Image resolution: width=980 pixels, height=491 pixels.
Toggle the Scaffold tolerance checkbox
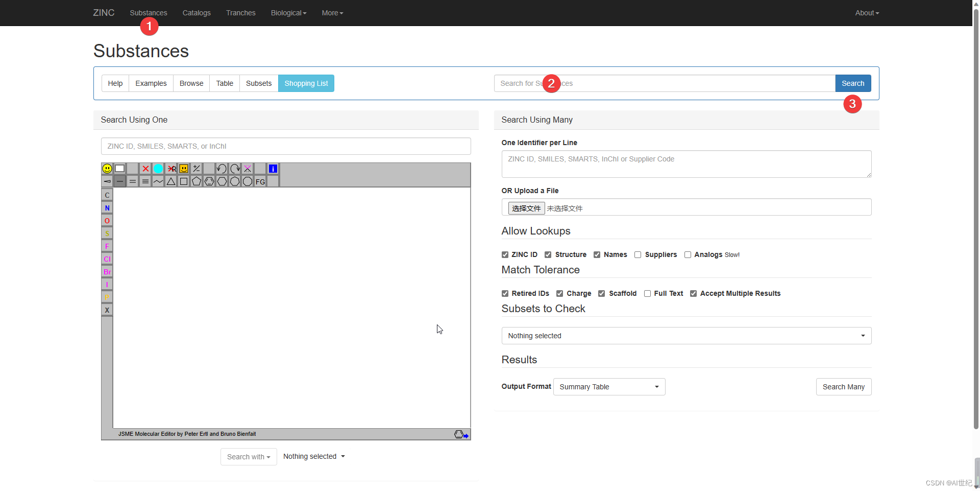pyautogui.click(x=601, y=293)
